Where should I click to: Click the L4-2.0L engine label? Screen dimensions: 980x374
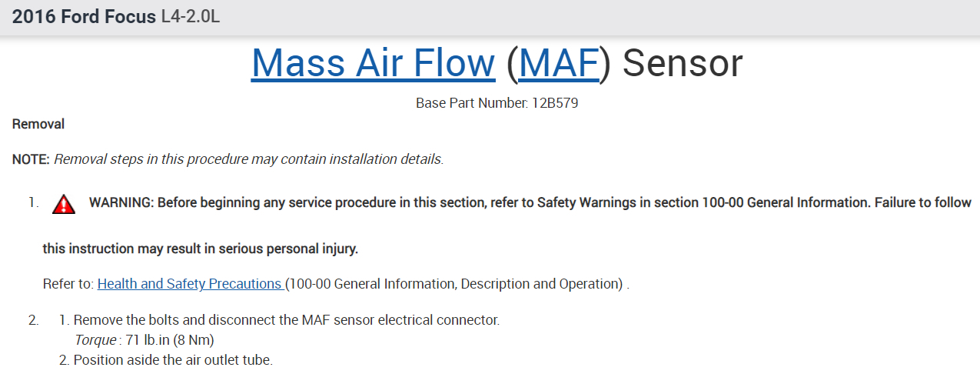pos(191,16)
